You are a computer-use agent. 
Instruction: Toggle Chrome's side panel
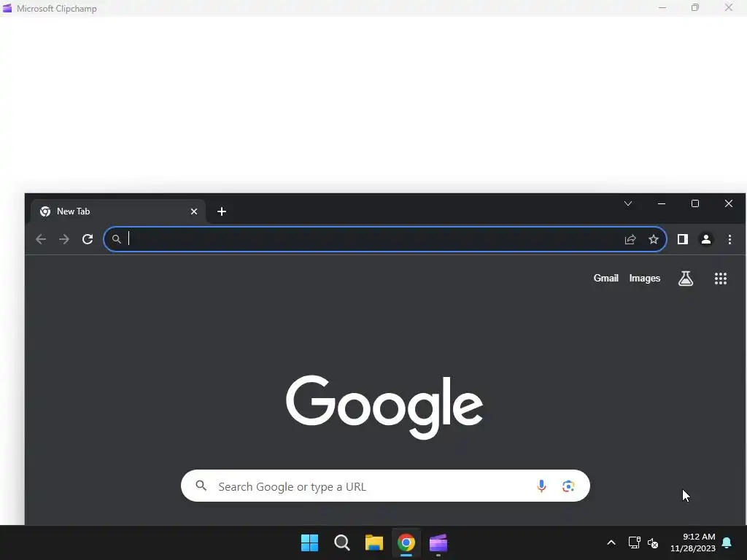[x=683, y=239]
